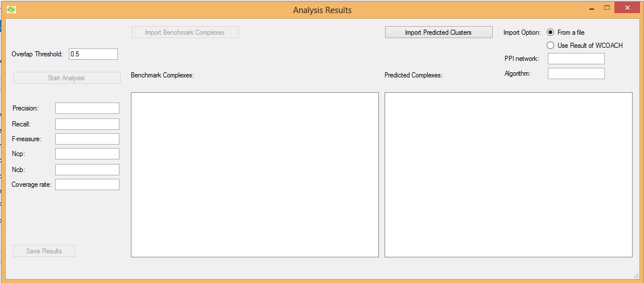
Task: Click the Start Analysis button
Action: [67, 78]
